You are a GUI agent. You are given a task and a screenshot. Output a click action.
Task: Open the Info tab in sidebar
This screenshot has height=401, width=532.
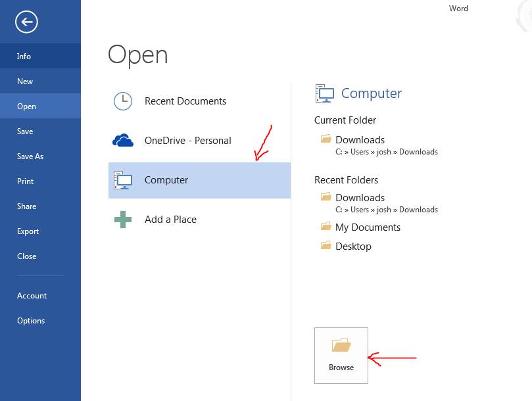click(x=40, y=56)
